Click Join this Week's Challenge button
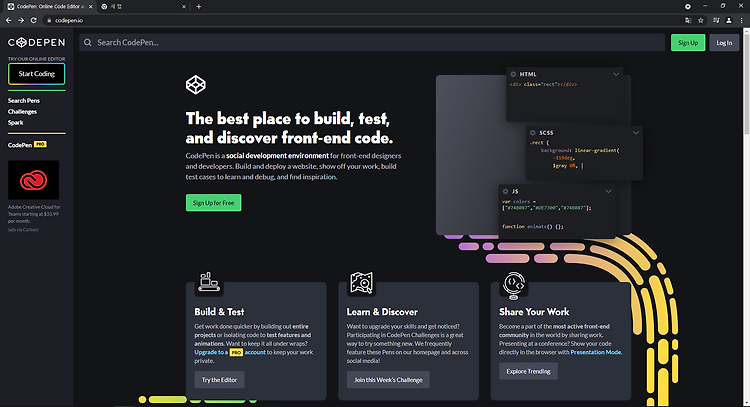 coord(388,380)
